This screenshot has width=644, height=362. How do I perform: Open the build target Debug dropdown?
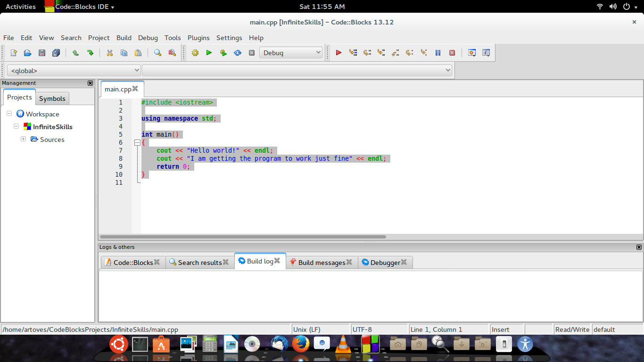coord(291,53)
